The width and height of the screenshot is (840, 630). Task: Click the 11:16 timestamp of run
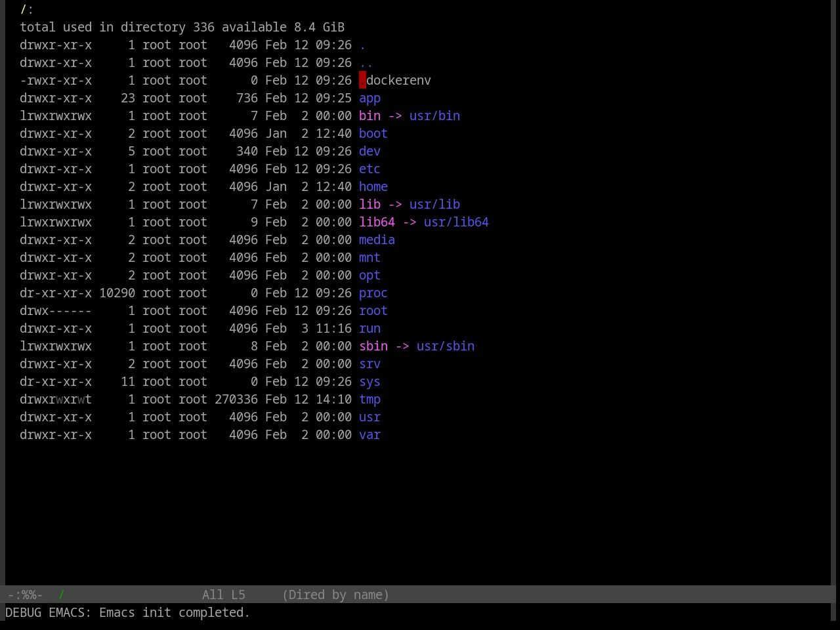coord(333,328)
